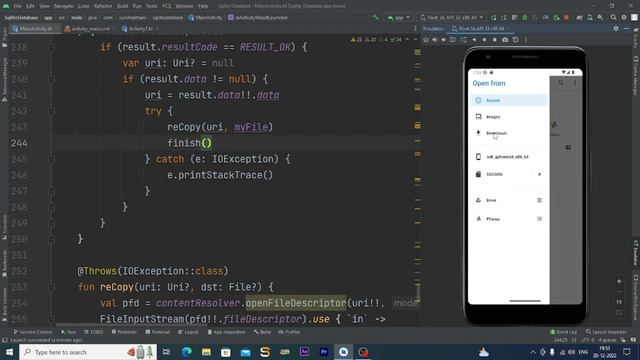Rotate the emulator left
This screenshot has width=640, height=360.
tap(453, 40)
